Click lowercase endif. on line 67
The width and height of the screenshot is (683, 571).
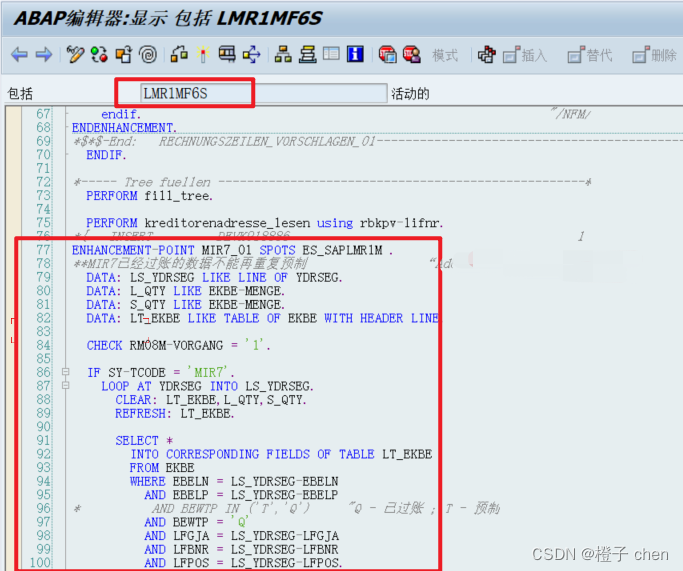pyautogui.click(x=121, y=114)
